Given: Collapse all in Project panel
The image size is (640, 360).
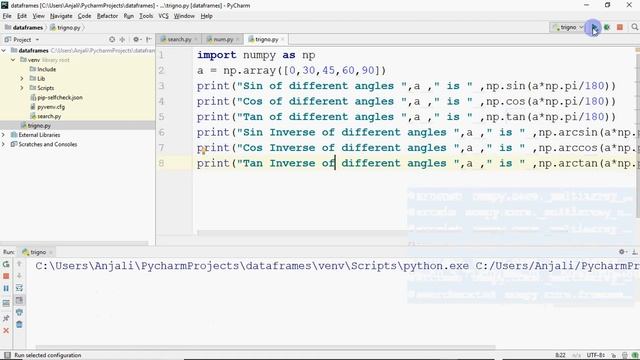Looking at the screenshot, I should click(122, 40).
